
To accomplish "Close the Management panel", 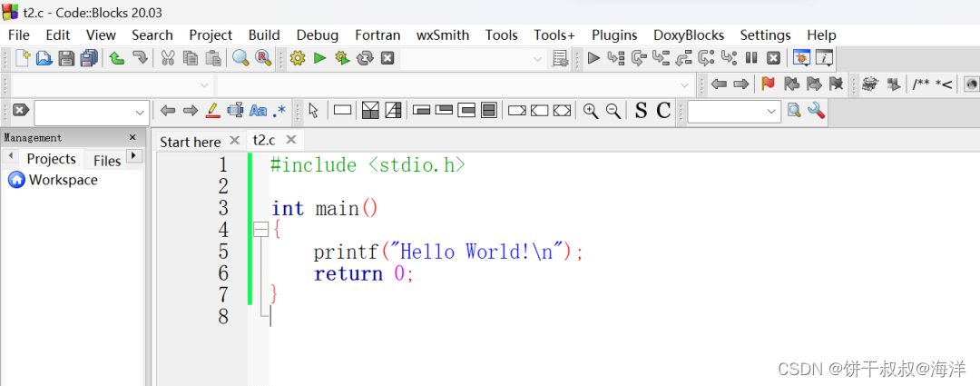I will coord(132,138).
